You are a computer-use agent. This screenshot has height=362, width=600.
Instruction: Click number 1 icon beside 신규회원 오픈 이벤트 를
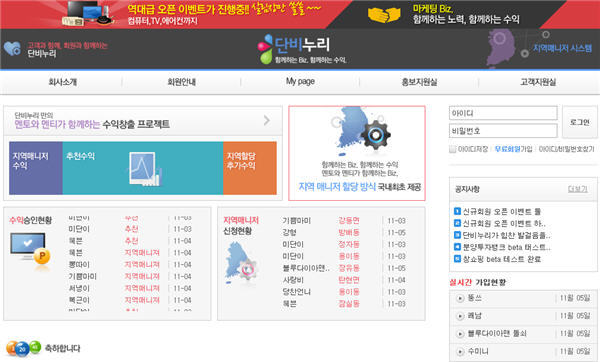coord(457,211)
